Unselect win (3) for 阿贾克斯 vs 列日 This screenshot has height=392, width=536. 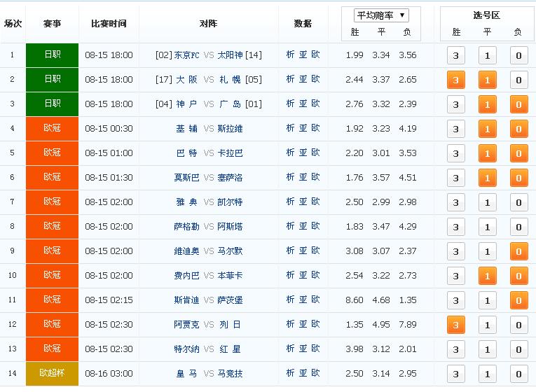(455, 325)
